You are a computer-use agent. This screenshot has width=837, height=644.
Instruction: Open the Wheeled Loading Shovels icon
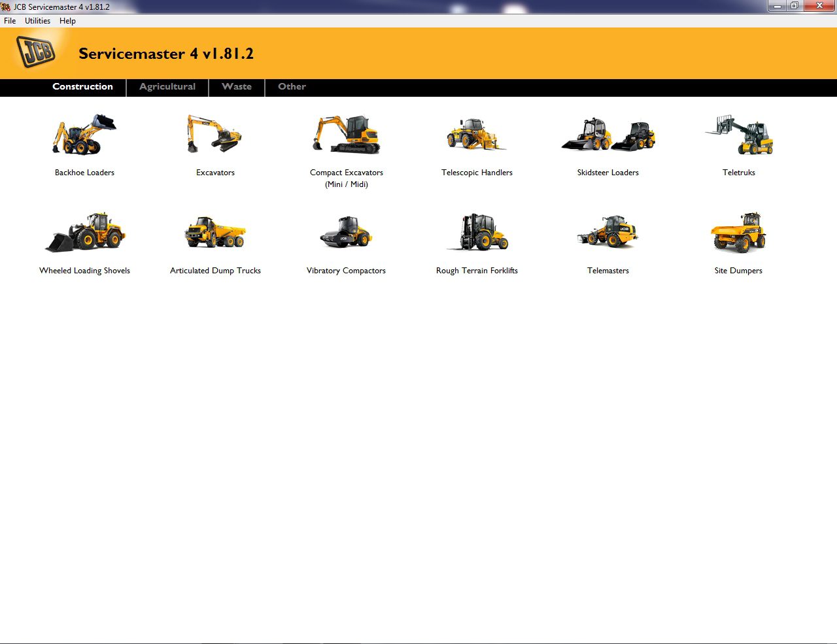(85, 232)
